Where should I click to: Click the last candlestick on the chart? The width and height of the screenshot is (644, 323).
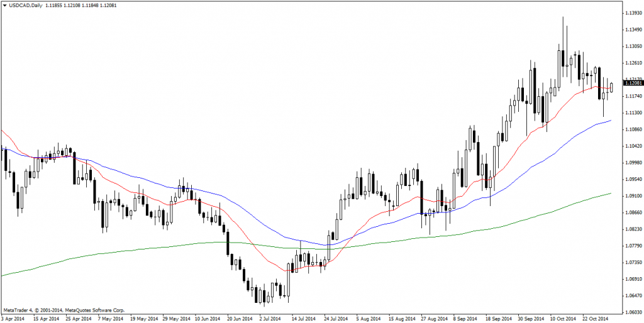coord(611,87)
